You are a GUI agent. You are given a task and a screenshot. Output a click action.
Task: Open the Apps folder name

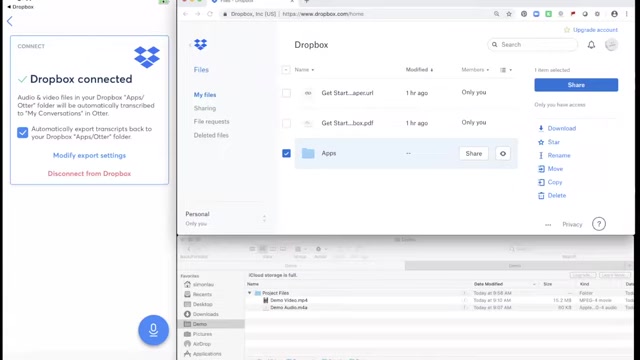tap(329, 153)
